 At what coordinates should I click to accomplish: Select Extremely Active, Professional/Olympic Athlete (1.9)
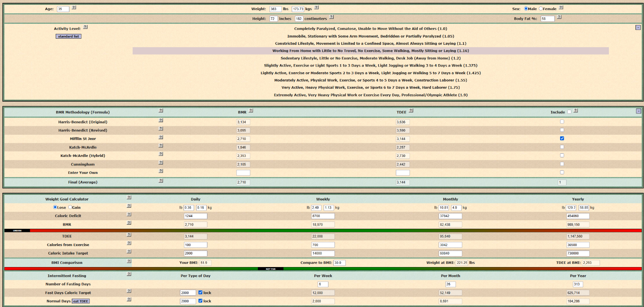click(x=370, y=95)
